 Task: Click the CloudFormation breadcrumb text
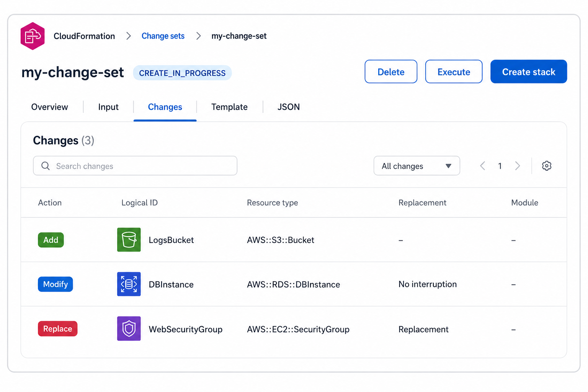coord(84,36)
